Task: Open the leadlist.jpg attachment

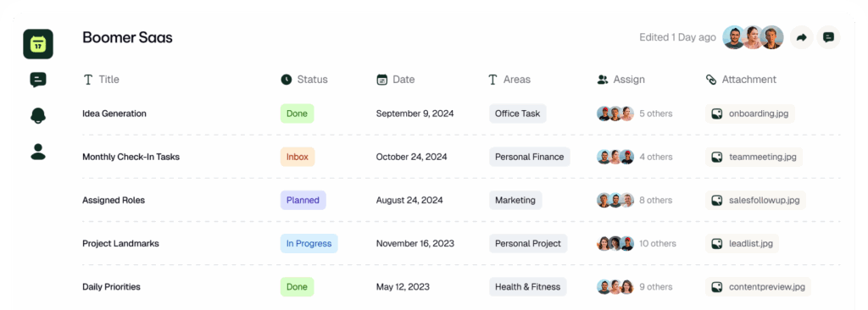Action: coord(742,244)
